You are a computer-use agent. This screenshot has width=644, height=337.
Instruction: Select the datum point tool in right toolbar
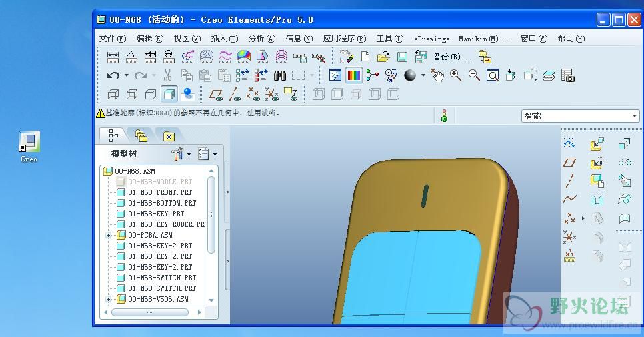[569, 218]
